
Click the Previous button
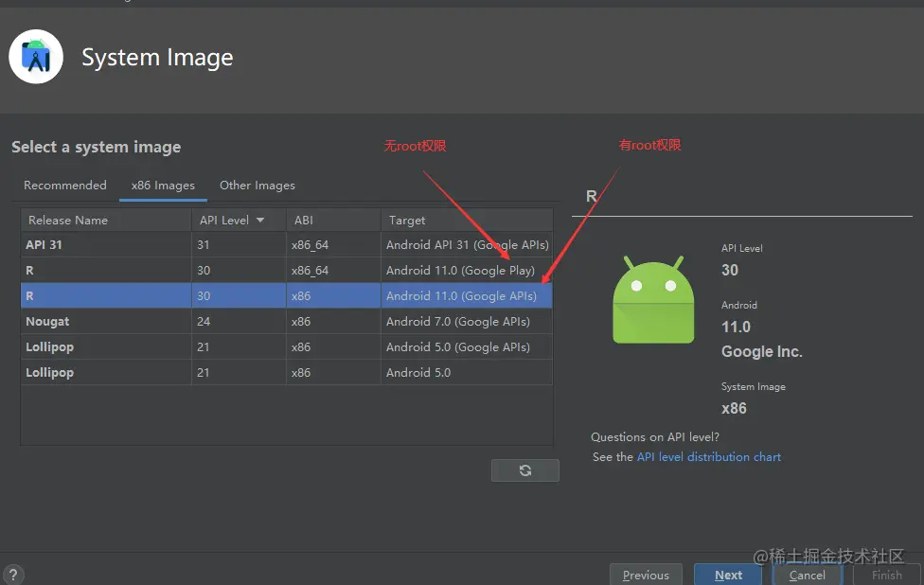click(x=646, y=575)
